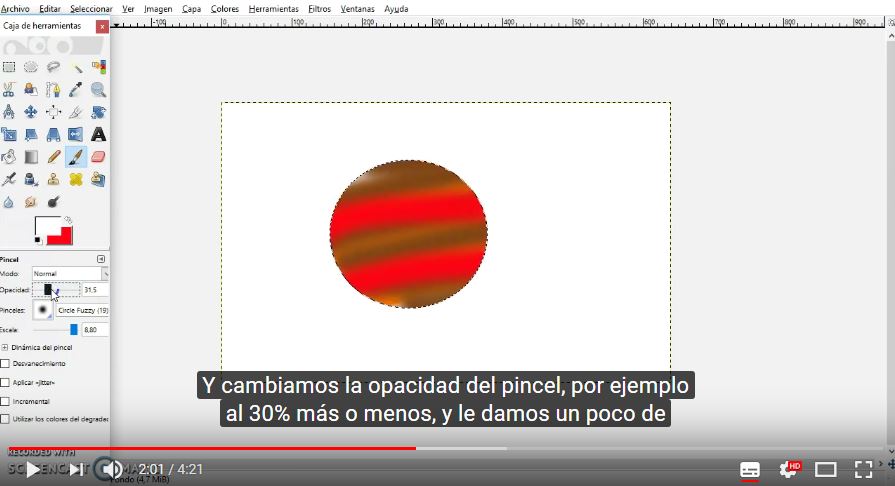The width and height of the screenshot is (895, 486).
Task: Select the Rectangle Select tool
Action: [x=9, y=67]
